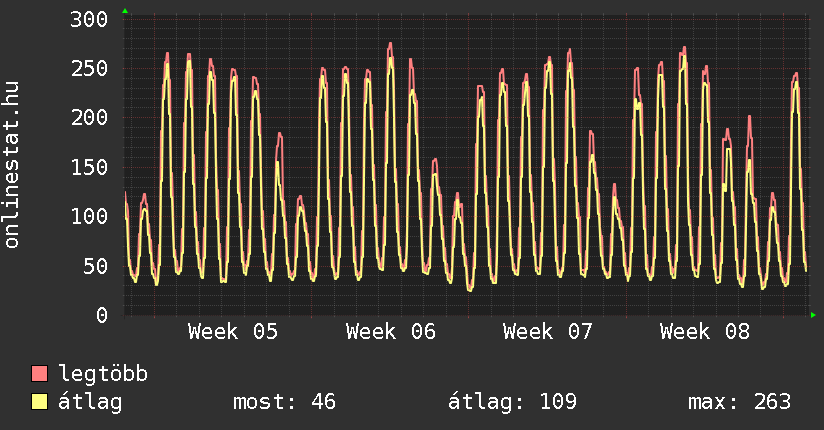Click the 'átlag: 109' average statistic
The height and width of the screenshot is (430, 824).
coord(513,402)
